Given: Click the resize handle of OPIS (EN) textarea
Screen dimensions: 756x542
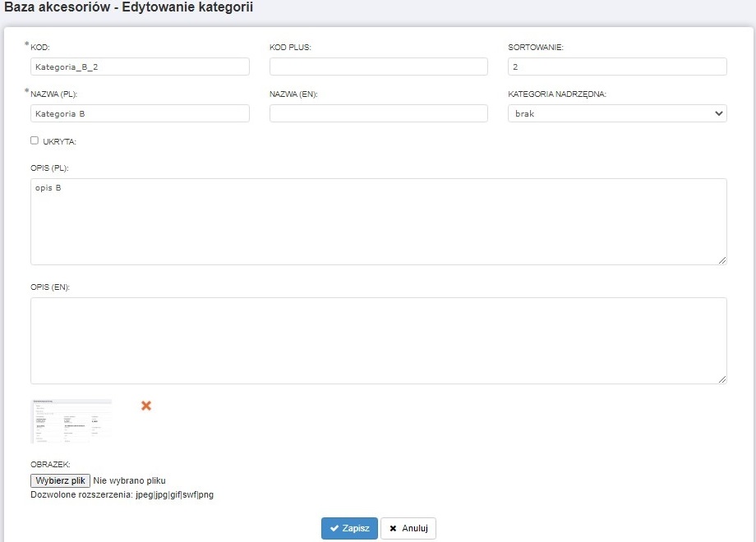Looking at the screenshot, I should (x=721, y=379).
